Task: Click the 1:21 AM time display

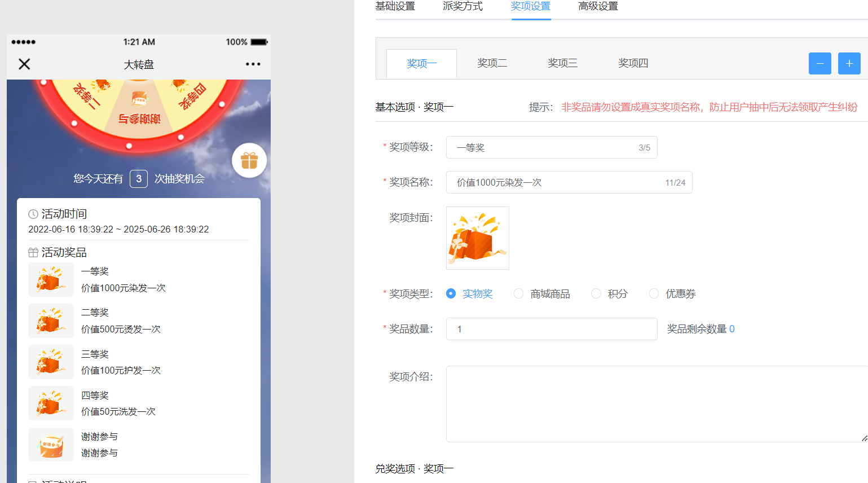Action: pos(139,42)
